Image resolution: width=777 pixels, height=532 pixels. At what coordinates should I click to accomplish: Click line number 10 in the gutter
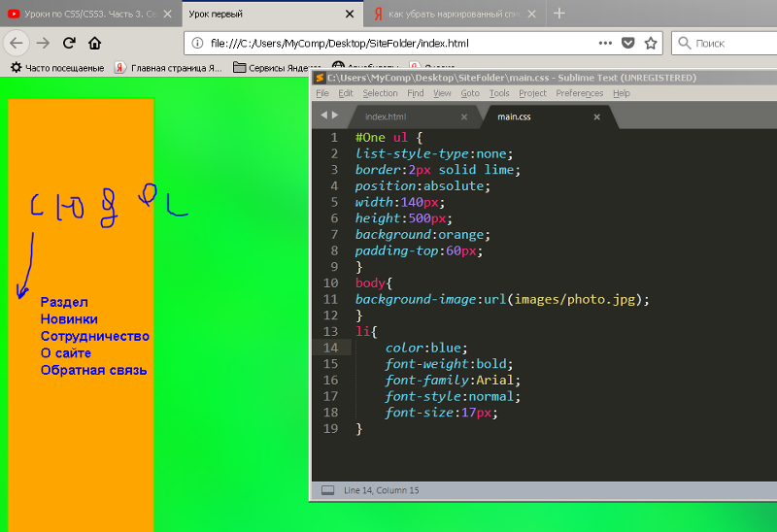pyautogui.click(x=330, y=283)
